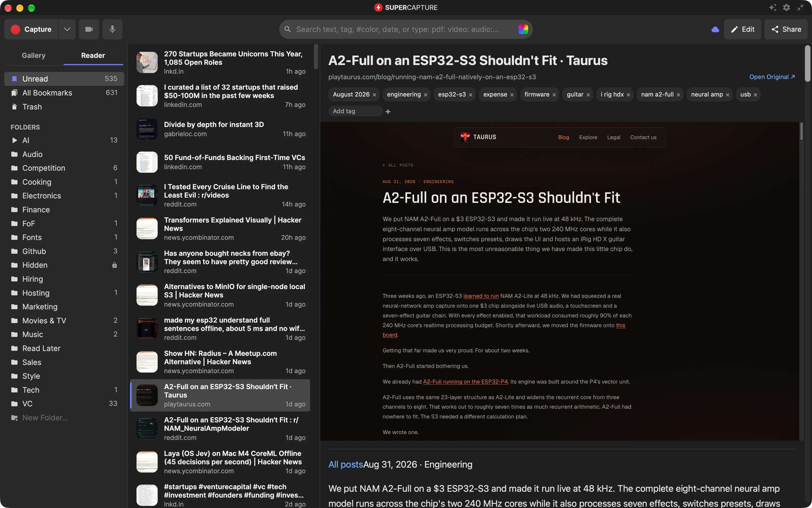Viewport: 812px width, 508px height.
Task: Remove the firmware tag
Action: 554,95
